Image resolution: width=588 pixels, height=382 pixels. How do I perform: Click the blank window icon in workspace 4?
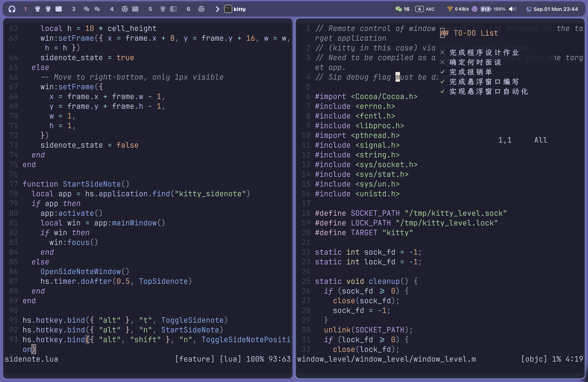coord(135,9)
